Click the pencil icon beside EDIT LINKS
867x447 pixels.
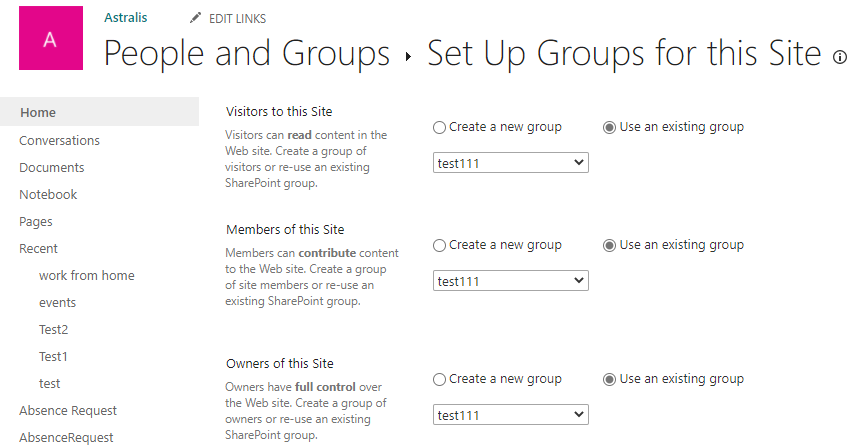195,18
